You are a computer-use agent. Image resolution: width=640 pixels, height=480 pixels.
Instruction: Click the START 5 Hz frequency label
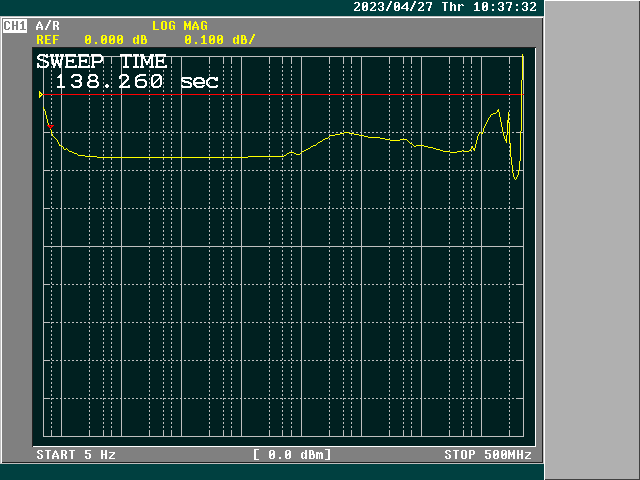click(x=76, y=455)
